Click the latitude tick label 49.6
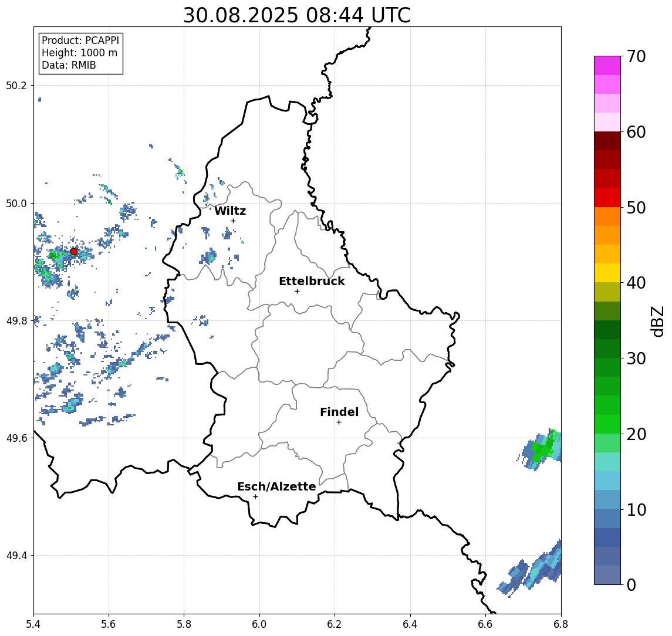 click(x=16, y=438)
